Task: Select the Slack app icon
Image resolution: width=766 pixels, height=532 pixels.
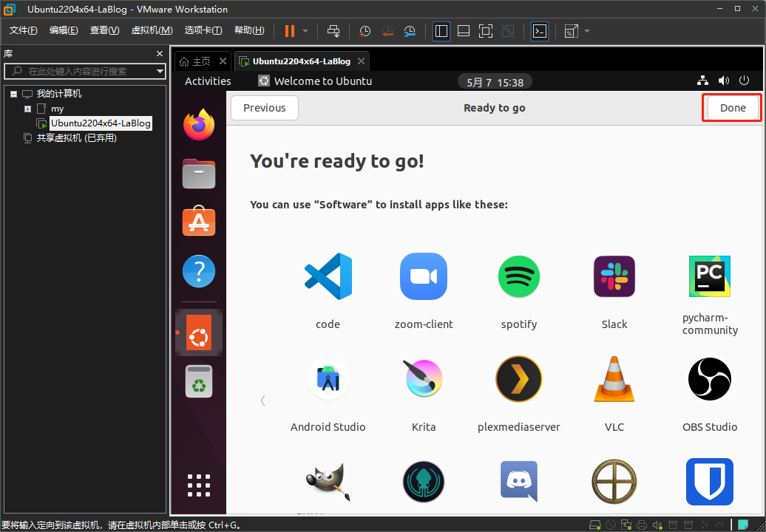Action: (x=614, y=276)
